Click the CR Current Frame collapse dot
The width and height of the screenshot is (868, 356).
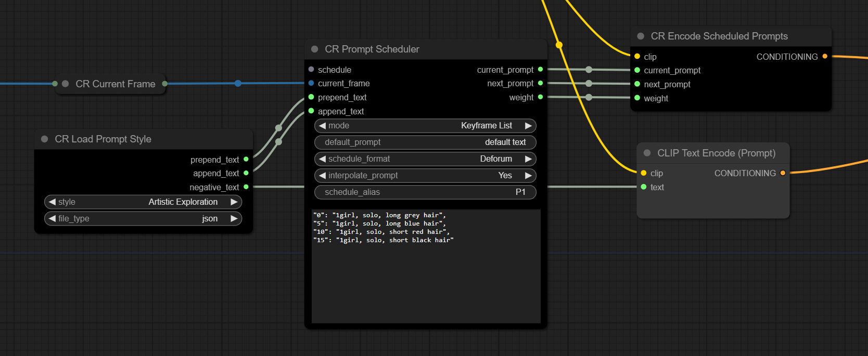(x=65, y=84)
